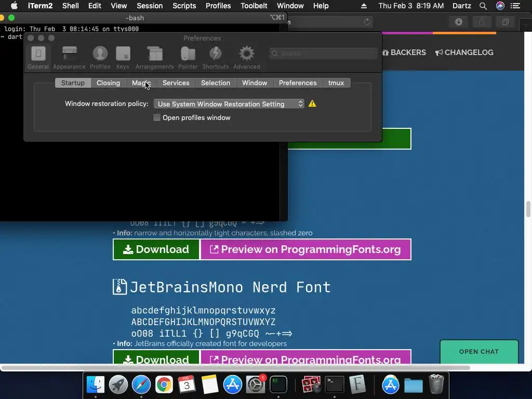Open Safari from the Dock

(141, 384)
